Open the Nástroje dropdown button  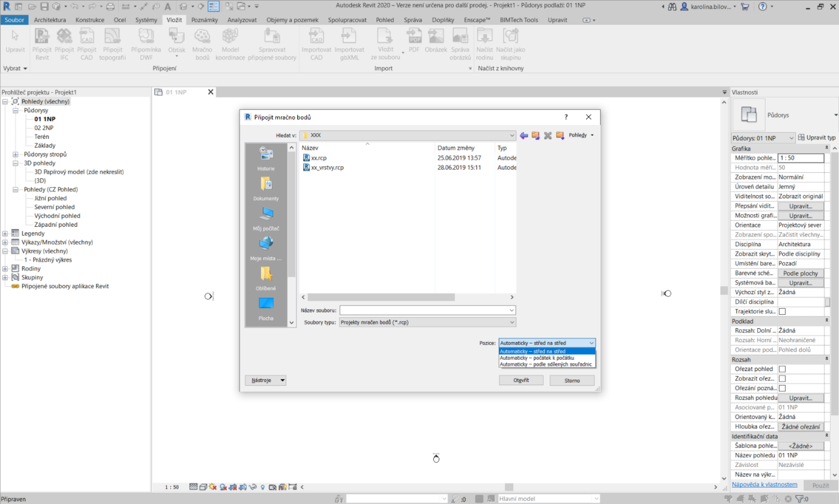click(x=265, y=380)
